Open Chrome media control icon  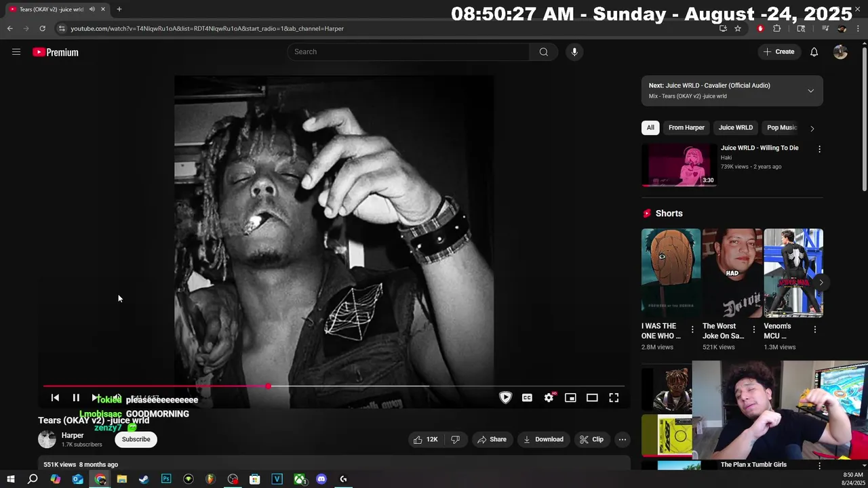[825, 28]
